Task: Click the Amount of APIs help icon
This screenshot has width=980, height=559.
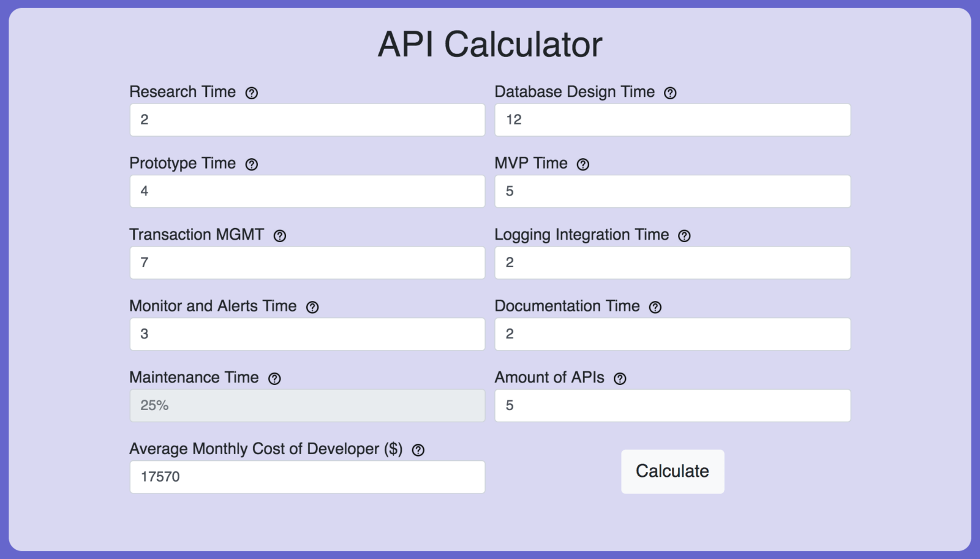Action: tap(620, 378)
